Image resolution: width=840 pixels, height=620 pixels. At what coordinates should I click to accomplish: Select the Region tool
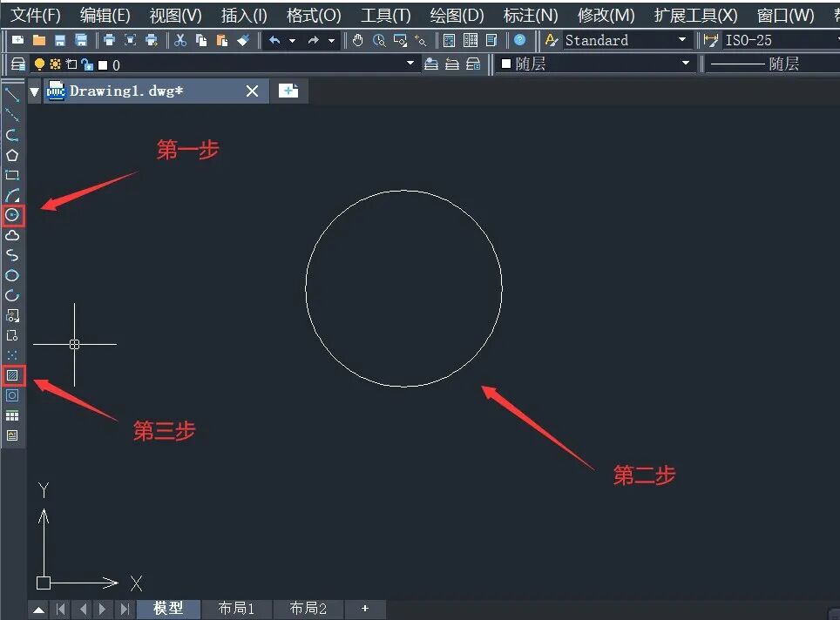(x=12, y=395)
